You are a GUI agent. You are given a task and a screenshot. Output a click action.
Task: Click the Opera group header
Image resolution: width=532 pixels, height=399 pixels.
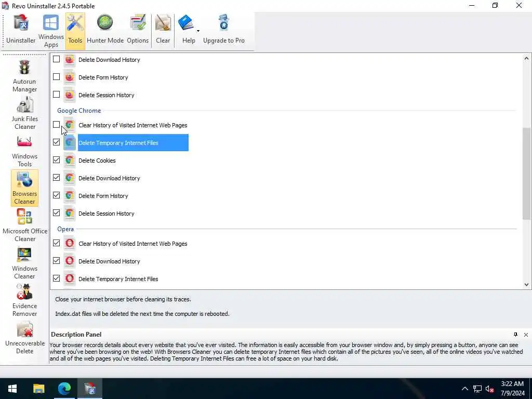65,229
